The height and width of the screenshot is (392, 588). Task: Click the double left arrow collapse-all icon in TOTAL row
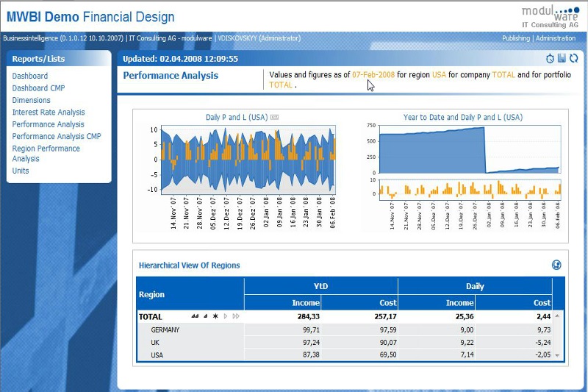195,316
